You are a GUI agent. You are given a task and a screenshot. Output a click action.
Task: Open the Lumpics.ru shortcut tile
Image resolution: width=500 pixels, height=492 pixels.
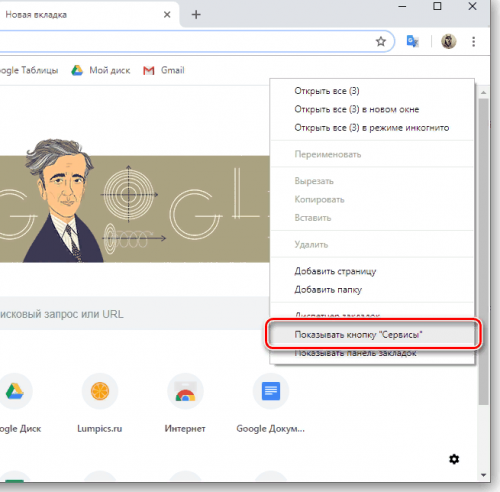(100, 403)
